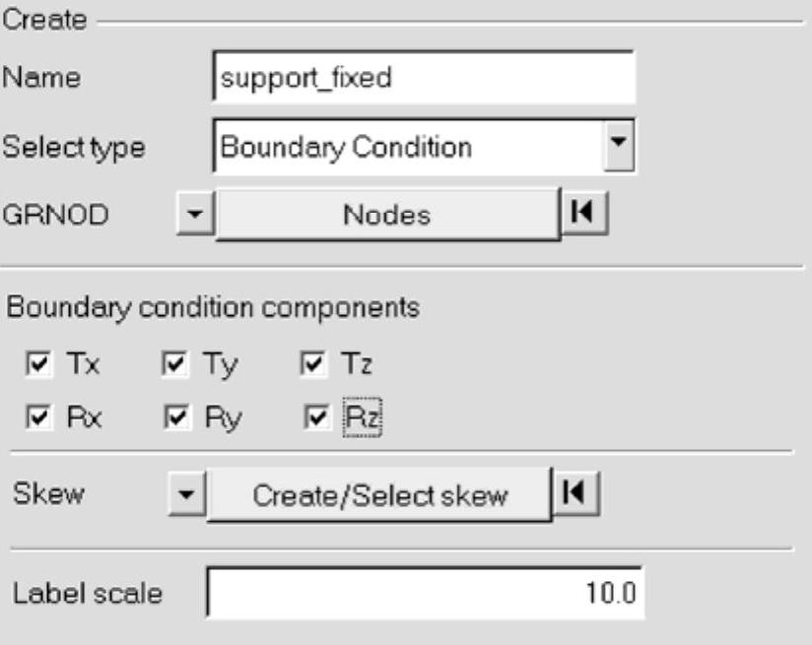Viewport: 812px width, 645px height.
Task: Click the Boundary condition components heading
Action: tap(213, 307)
